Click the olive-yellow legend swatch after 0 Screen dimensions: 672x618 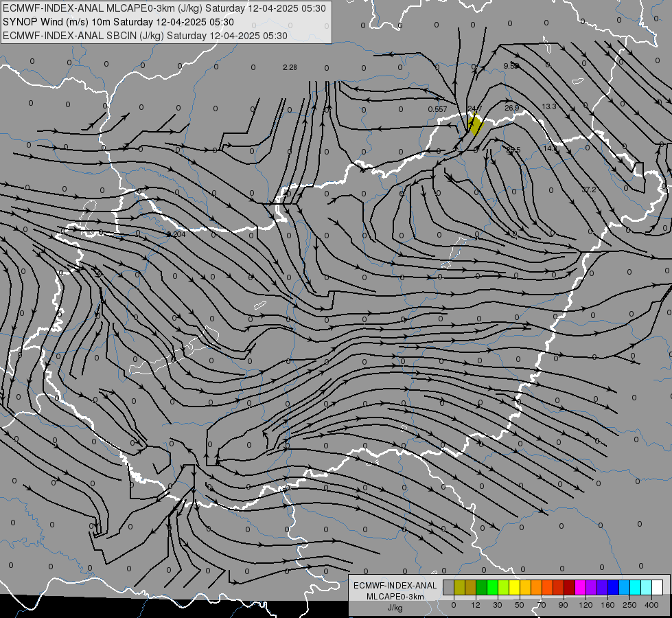(x=459, y=587)
